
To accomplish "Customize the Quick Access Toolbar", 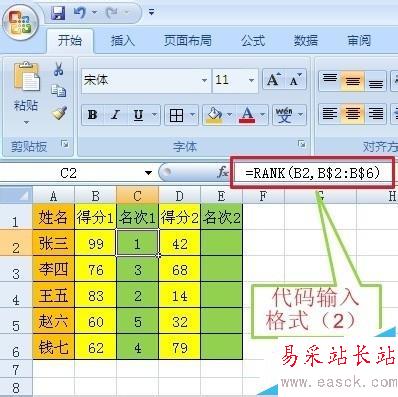I will [x=151, y=13].
